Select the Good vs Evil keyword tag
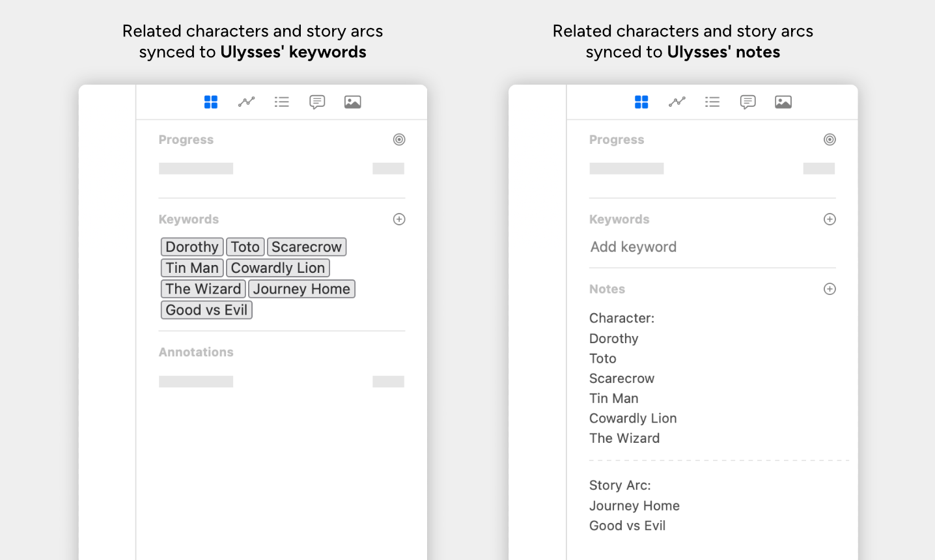935x560 pixels. pos(206,310)
